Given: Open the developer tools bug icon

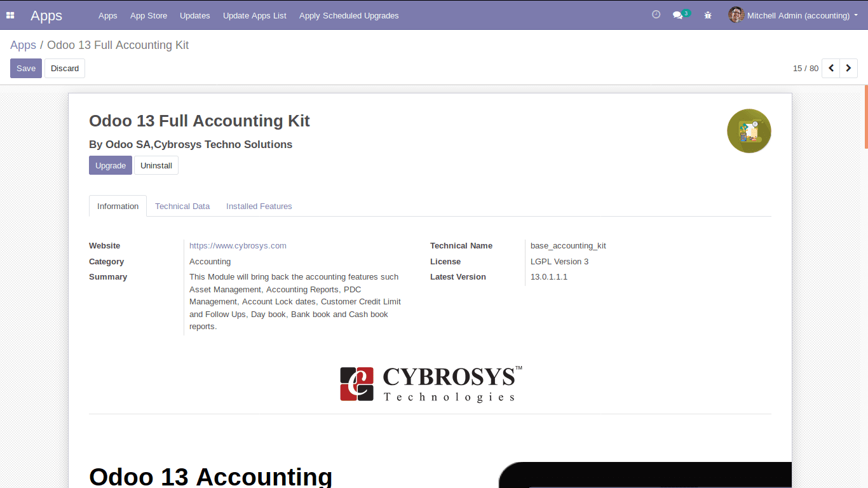Looking at the screenshot, I should click(708, 15).
